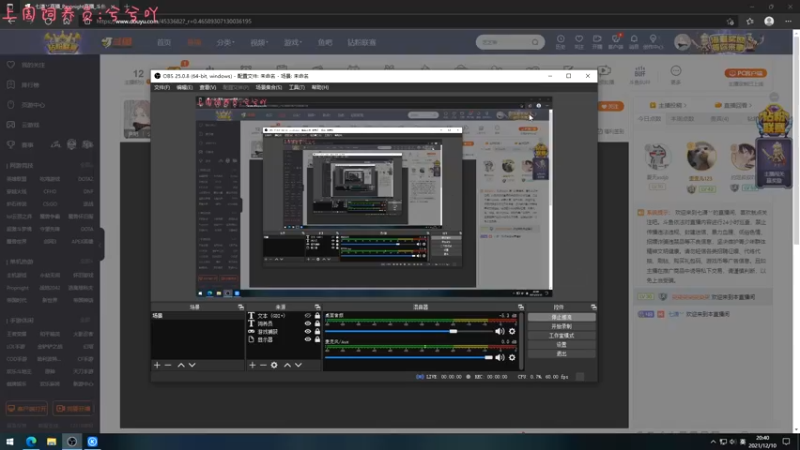800x450 pixels.
Task: Click audio mixer vertical scrollbar
Action: point(521,341)
